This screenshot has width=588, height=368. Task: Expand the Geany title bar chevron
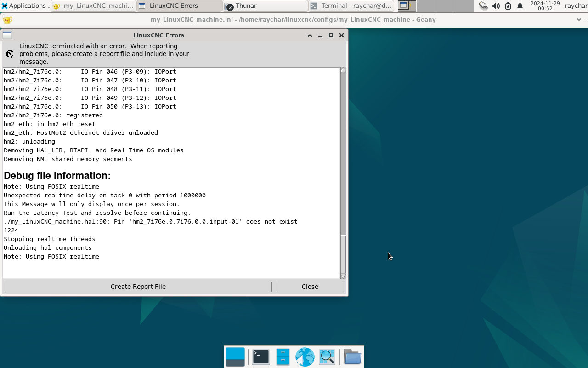(x=579, y=20)
